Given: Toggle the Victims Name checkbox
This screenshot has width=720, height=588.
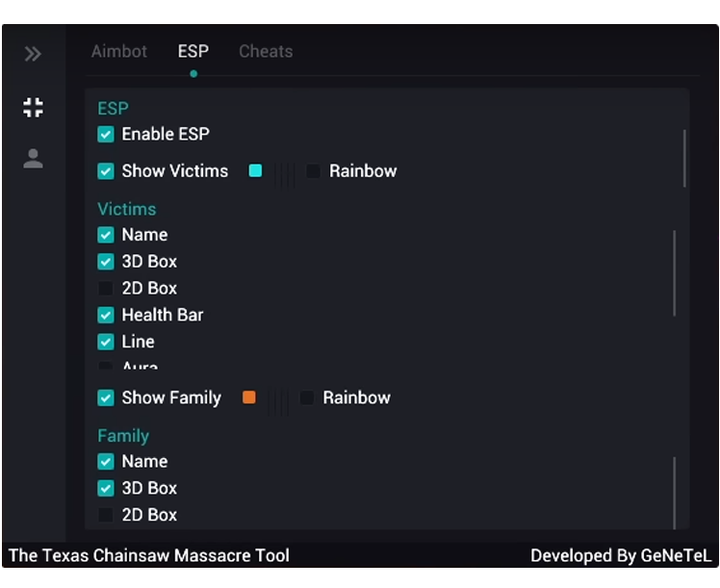Looking at the screenshot, I should pyautogui.click(x=106, y=235).
